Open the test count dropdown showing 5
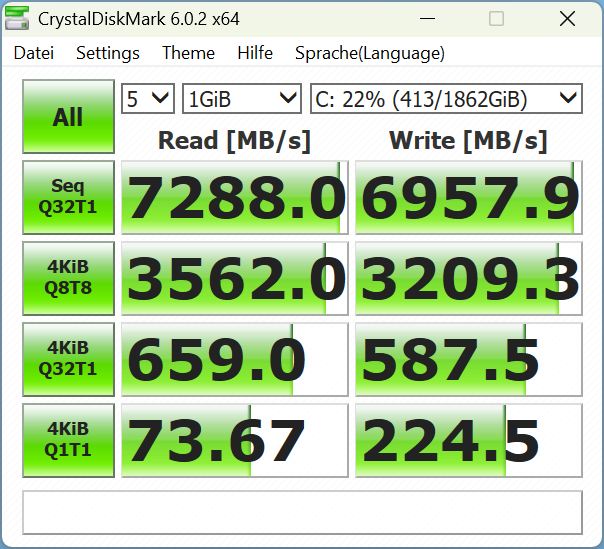This screenshot has height=549, width=604. point(148,98)
